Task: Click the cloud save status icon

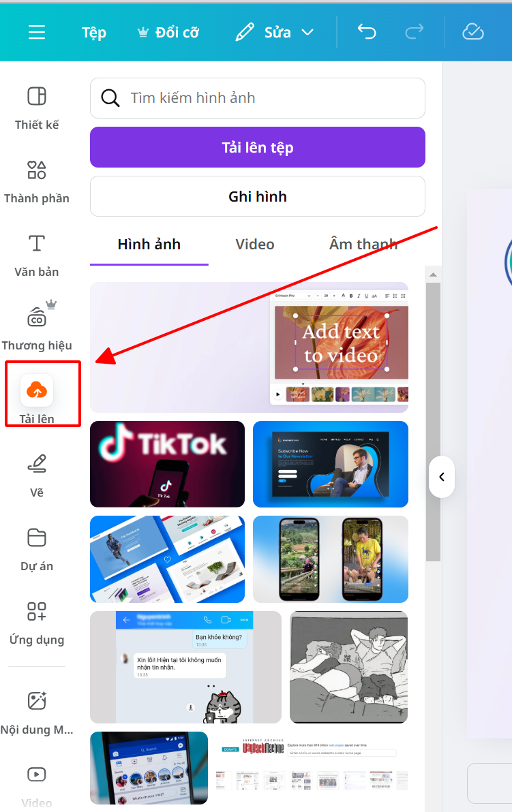Action: [x=473, y=32]
